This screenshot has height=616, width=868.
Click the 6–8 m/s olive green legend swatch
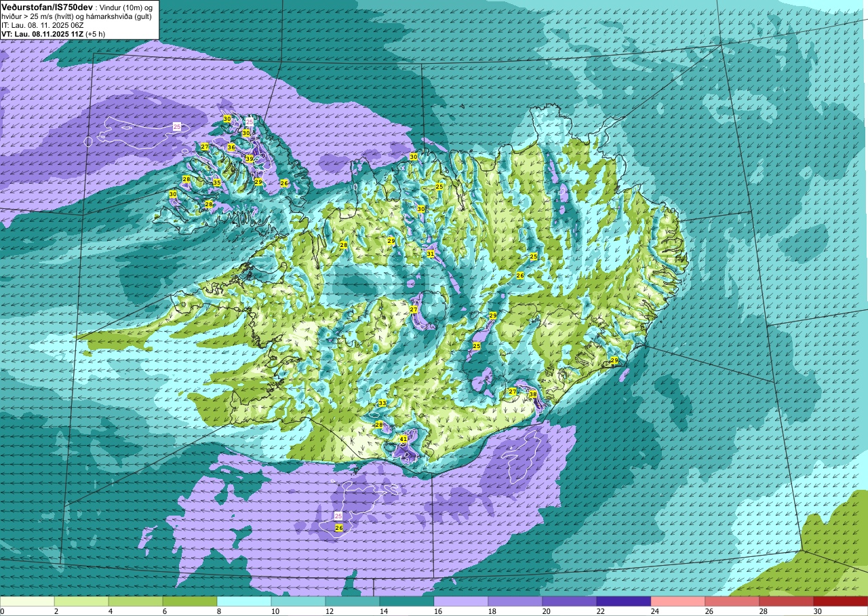(x=190, y=601)
